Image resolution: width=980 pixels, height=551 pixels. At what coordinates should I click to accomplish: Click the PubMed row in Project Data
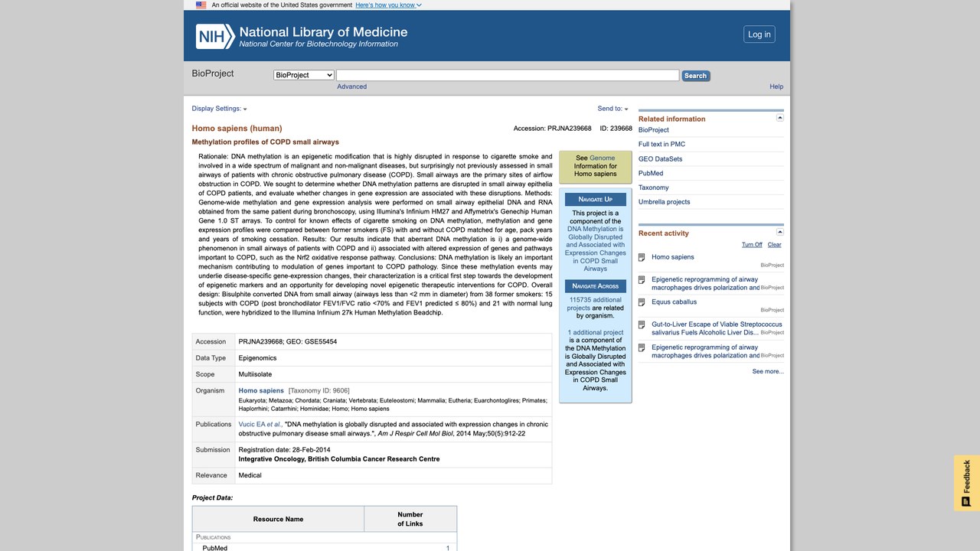coord(325,548)
